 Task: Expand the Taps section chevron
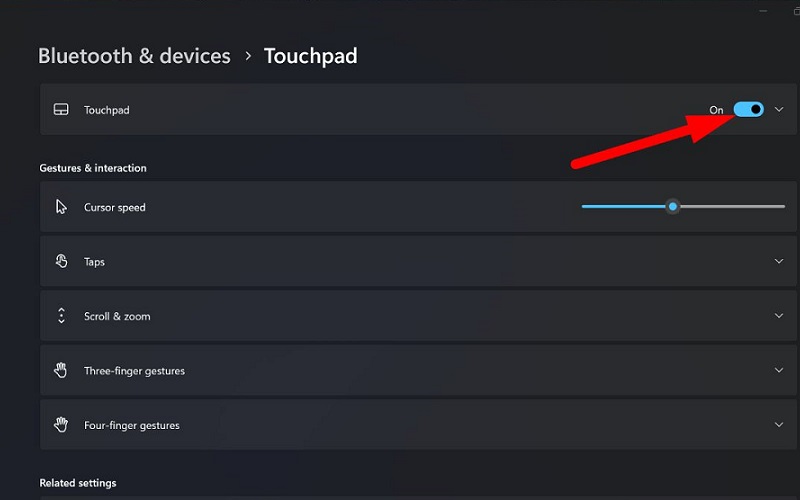[x=779, y=262]
